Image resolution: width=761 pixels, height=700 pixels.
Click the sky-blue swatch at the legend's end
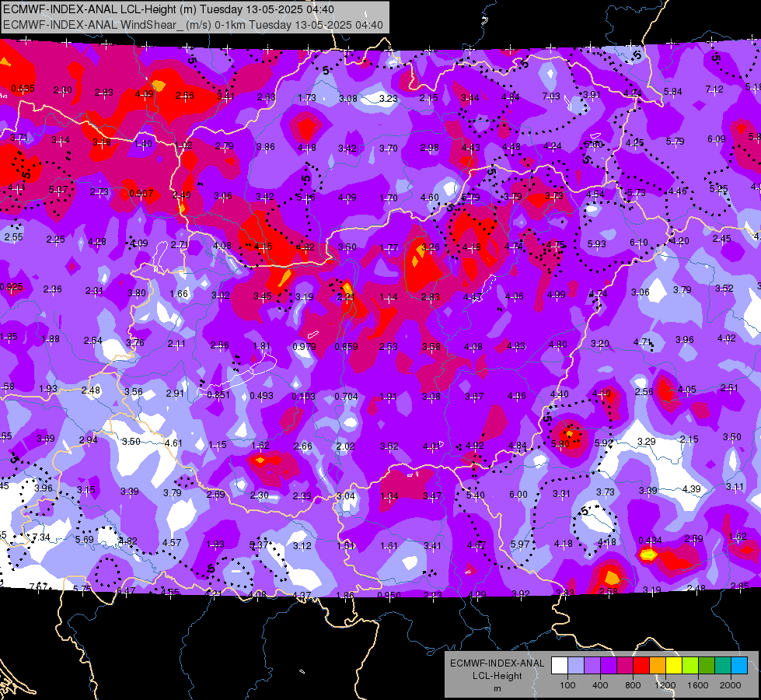tap(739, 665)
